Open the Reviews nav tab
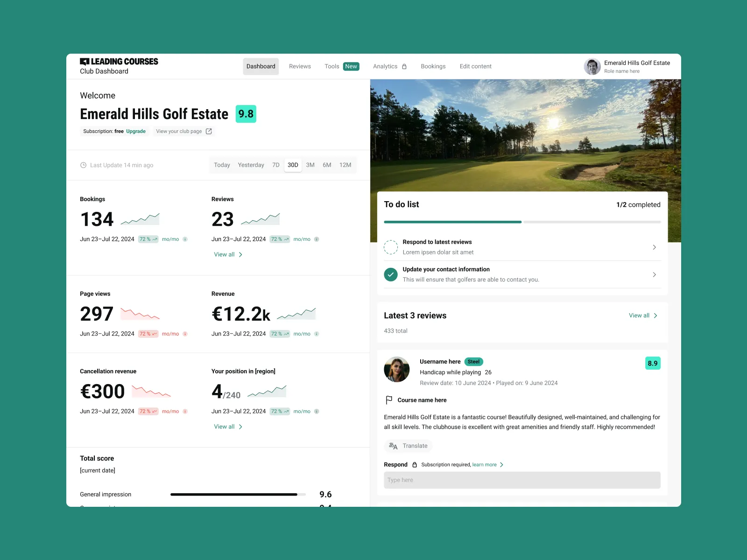 300,66
